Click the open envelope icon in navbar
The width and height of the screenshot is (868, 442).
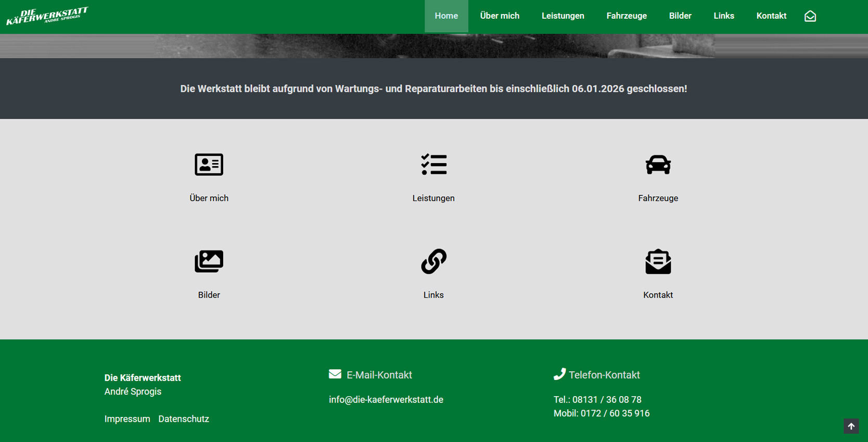click(810, 16)
